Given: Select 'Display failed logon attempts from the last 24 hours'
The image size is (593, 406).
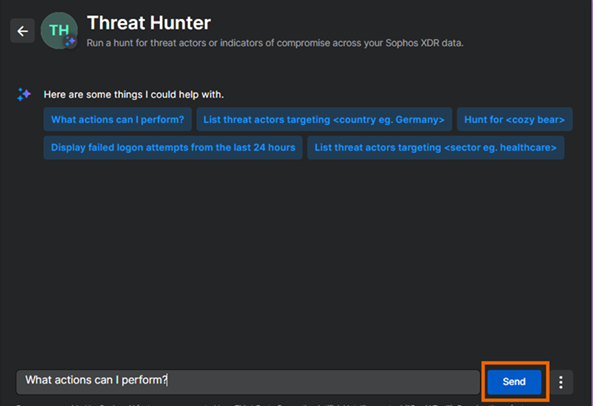Looking at the screenshot, I should pyautogui.click(x=173, y=147).
